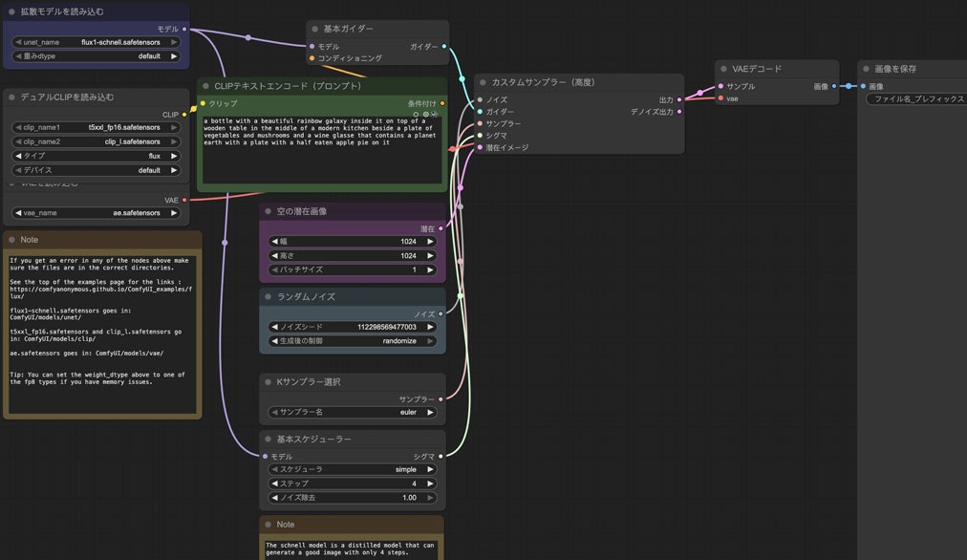This screenshot has width=967, height=560.
Task: Collapse the 画像を保存 node via title dot
Action: [867, 69]
